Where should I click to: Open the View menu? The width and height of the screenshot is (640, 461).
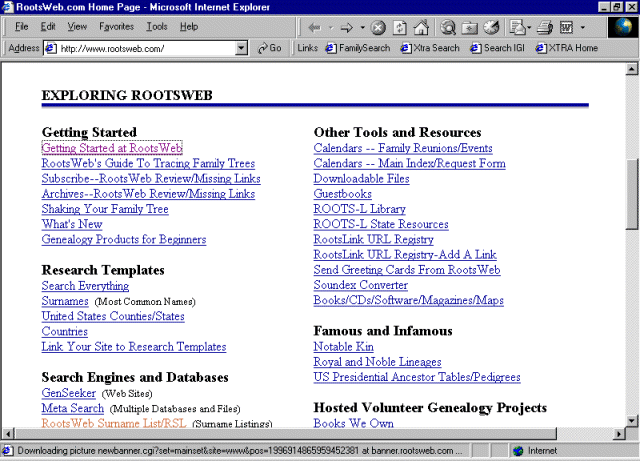(77, 27)
